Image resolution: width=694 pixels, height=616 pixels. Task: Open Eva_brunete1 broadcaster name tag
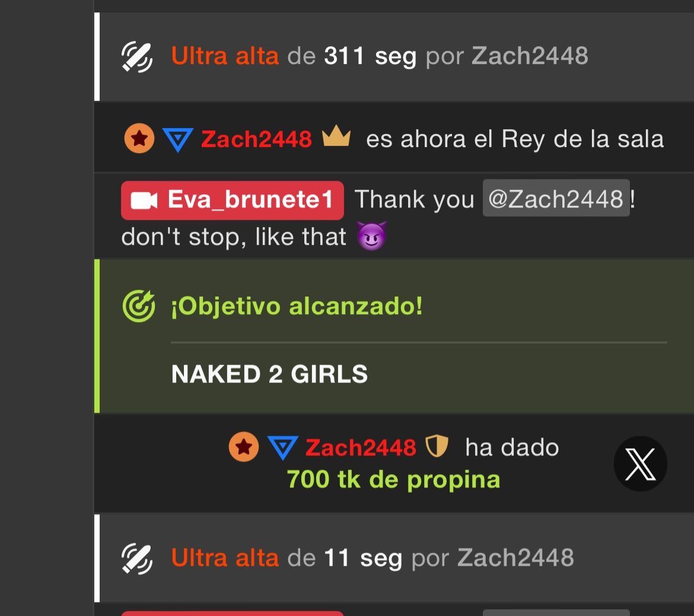coord(233,200)
